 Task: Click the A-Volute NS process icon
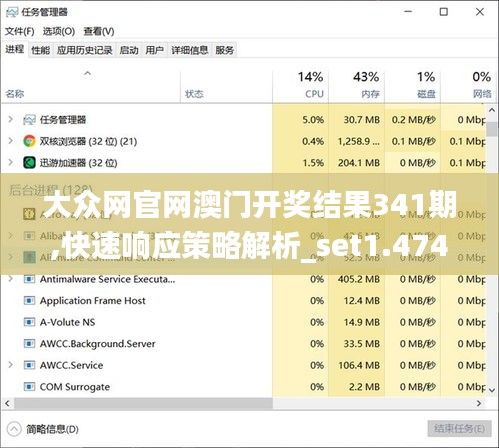pyautogui.click(x=29, y=322)
